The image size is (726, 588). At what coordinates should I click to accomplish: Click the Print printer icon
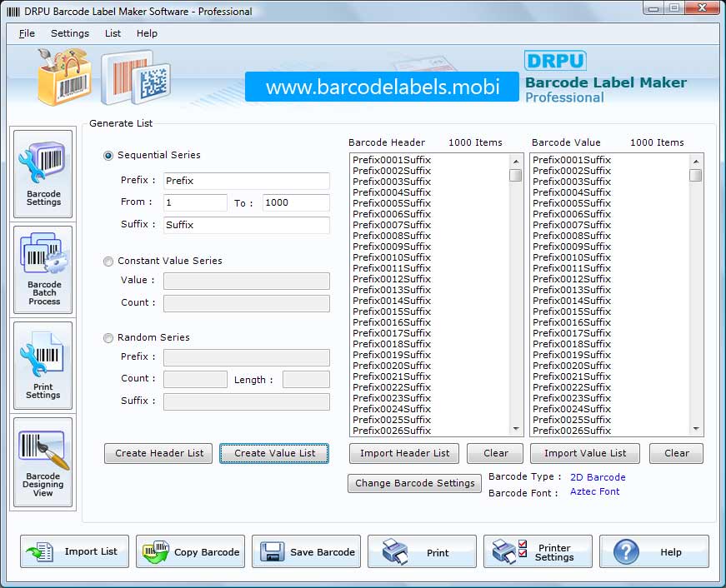point(395,551)
